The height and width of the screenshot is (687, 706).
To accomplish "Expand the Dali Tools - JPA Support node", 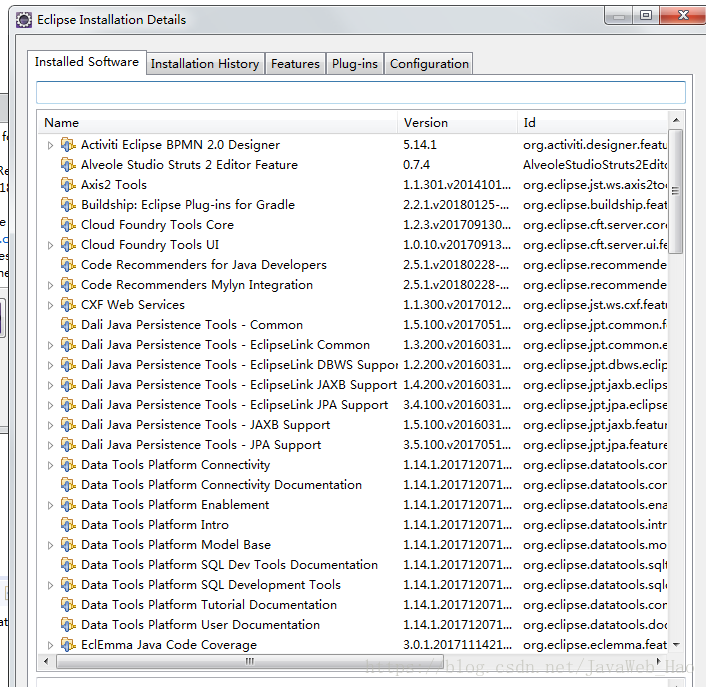I will [50, 445].
